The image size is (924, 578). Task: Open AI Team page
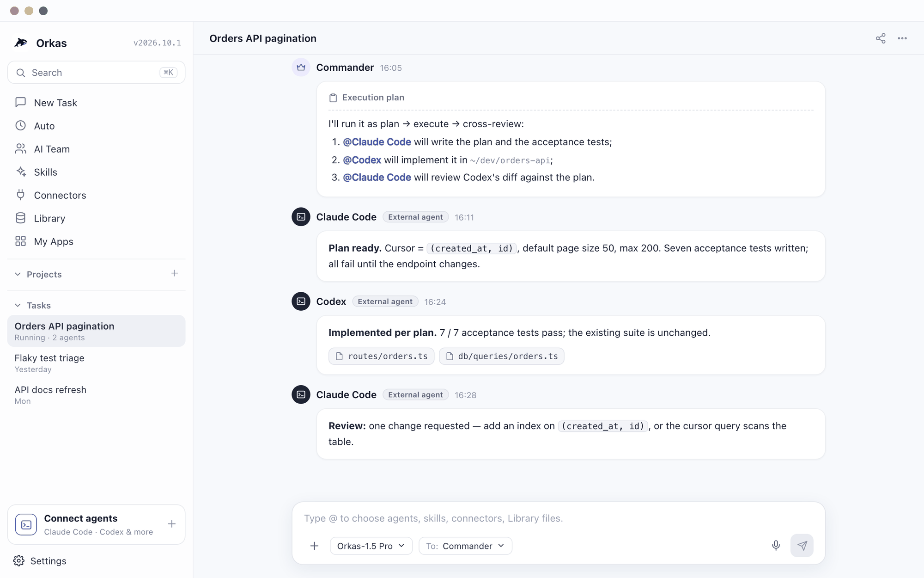[52, 149]
